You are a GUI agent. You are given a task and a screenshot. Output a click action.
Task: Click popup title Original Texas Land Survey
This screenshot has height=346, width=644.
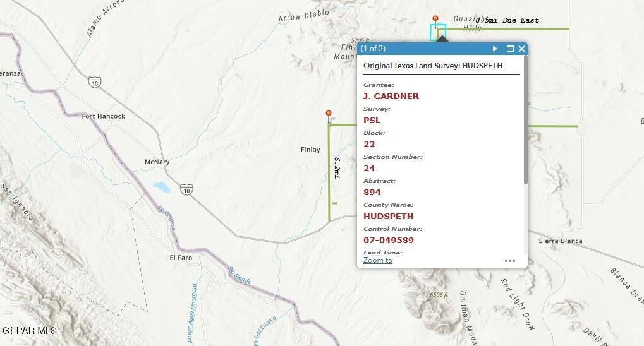[x=433, y=65]
